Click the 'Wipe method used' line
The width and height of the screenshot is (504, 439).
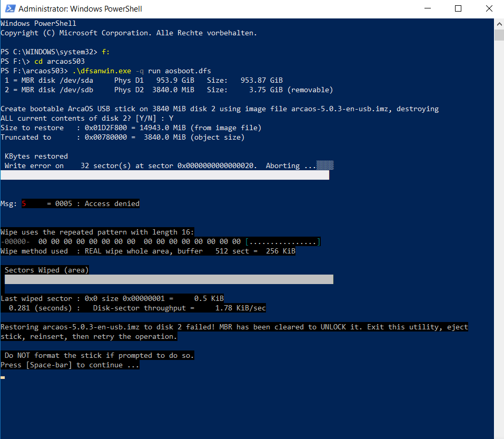(x=148, y=251)
